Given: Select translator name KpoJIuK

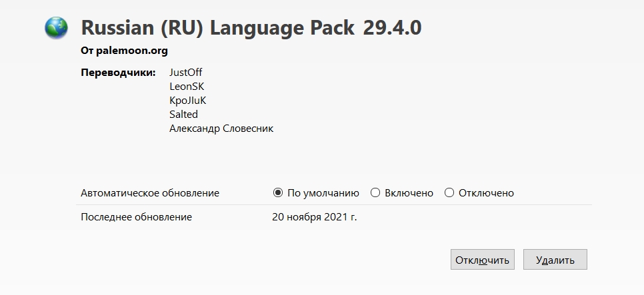Looking at the screenshot, I should (188, 101).
